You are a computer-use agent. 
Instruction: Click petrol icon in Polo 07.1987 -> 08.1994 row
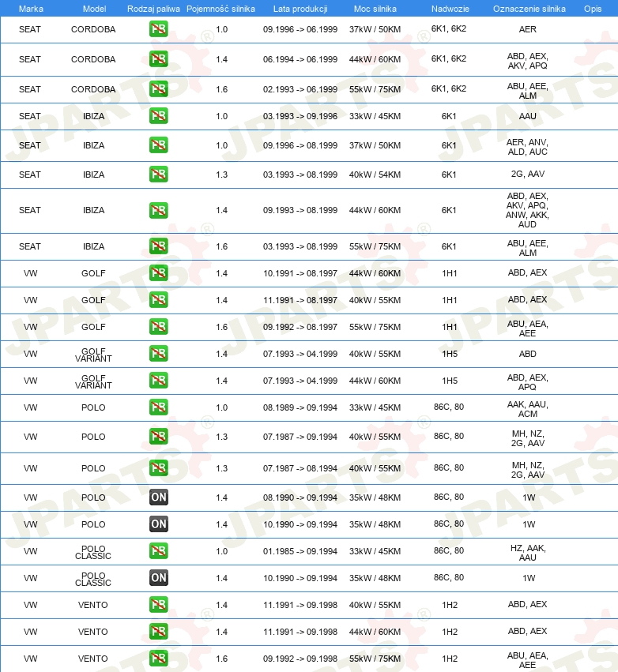[x=158, y=468]
